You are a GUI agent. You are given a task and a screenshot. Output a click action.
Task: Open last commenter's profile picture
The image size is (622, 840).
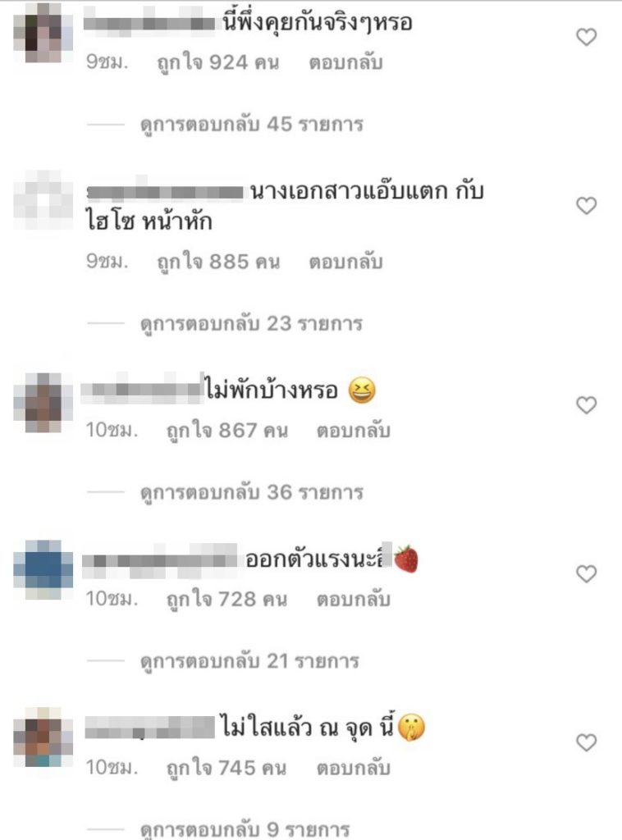click(x=43, y=737)
